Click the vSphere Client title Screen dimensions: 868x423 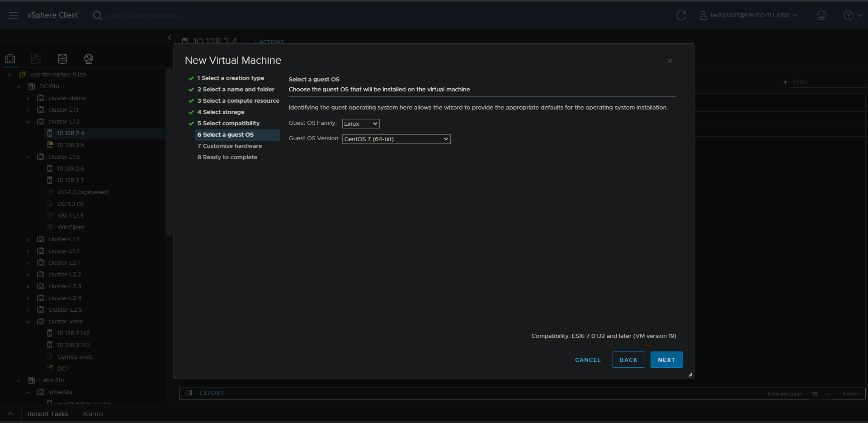pyautogui.click(x=52, y=15)
